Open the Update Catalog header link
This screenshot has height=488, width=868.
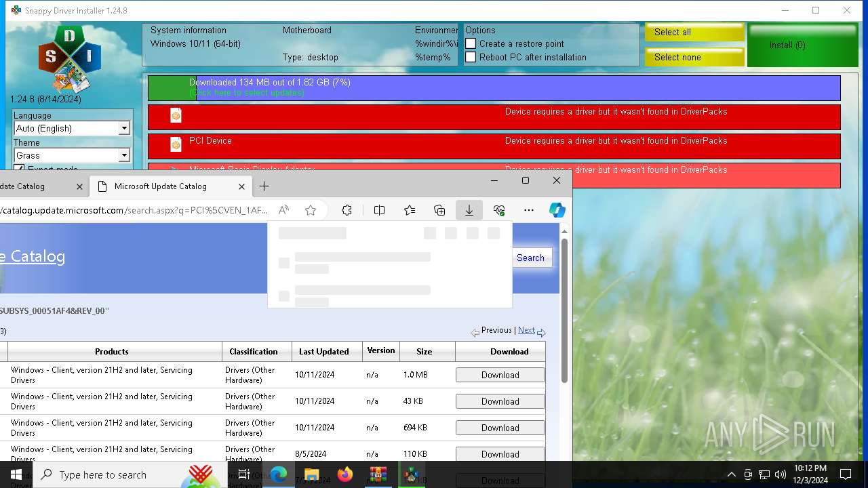point(33,256)
